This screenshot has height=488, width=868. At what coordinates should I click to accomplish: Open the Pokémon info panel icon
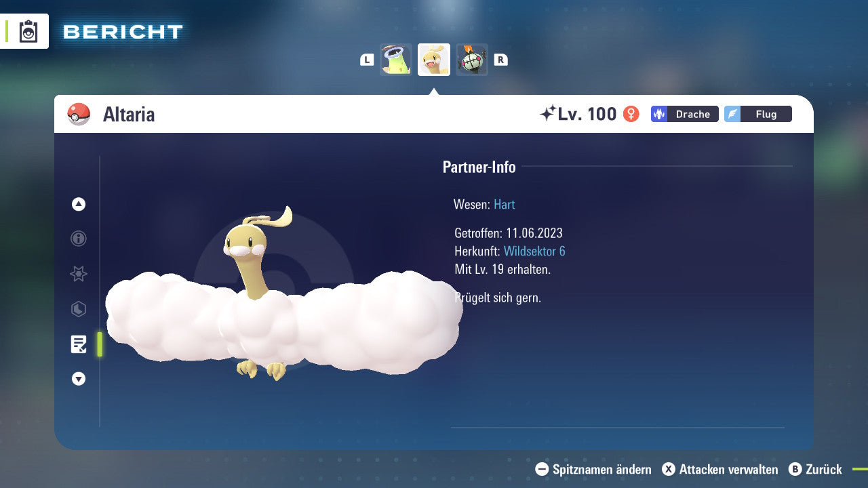tap(78, 239)
